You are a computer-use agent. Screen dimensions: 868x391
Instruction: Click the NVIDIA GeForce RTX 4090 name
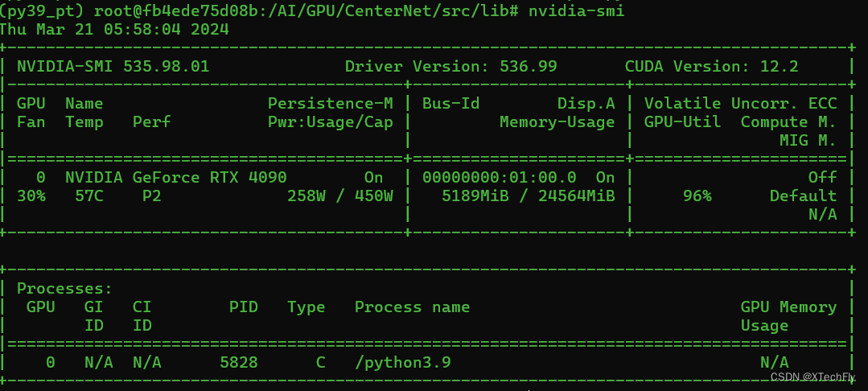coord(176,177)
